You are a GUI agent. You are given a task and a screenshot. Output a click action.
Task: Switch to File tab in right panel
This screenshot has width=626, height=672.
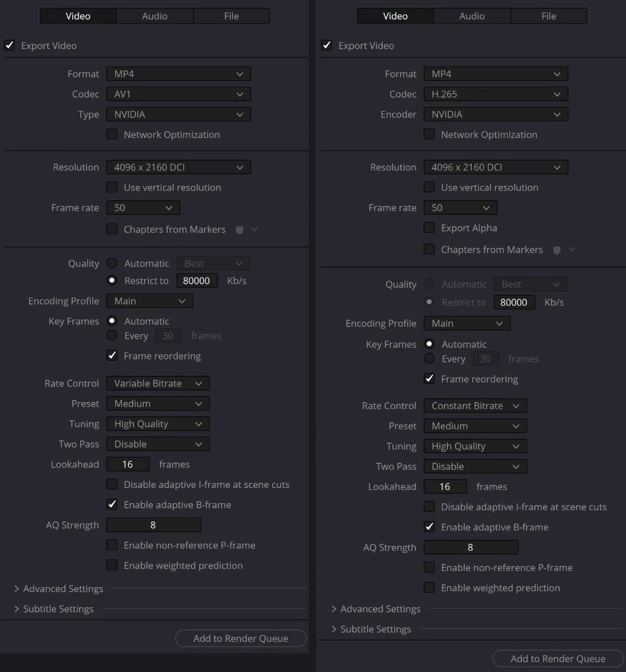[x=549, y=16]
